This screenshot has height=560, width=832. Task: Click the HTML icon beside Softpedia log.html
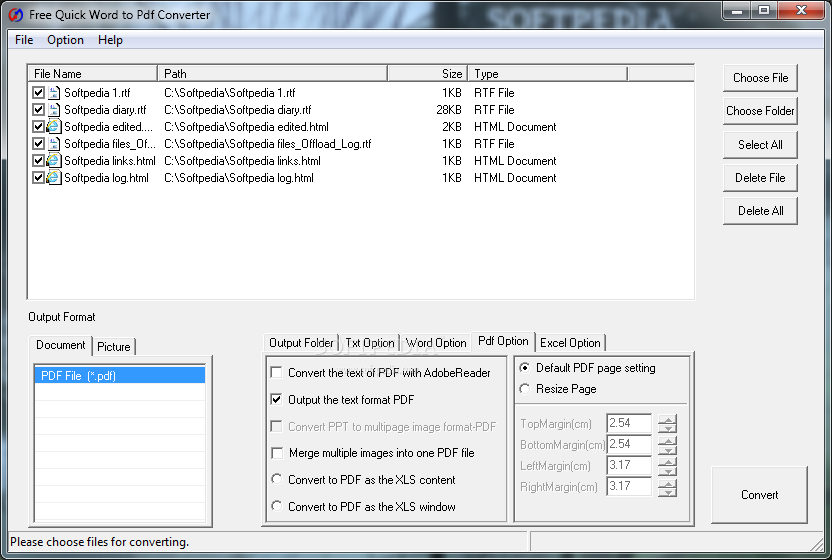click(54, 178)
